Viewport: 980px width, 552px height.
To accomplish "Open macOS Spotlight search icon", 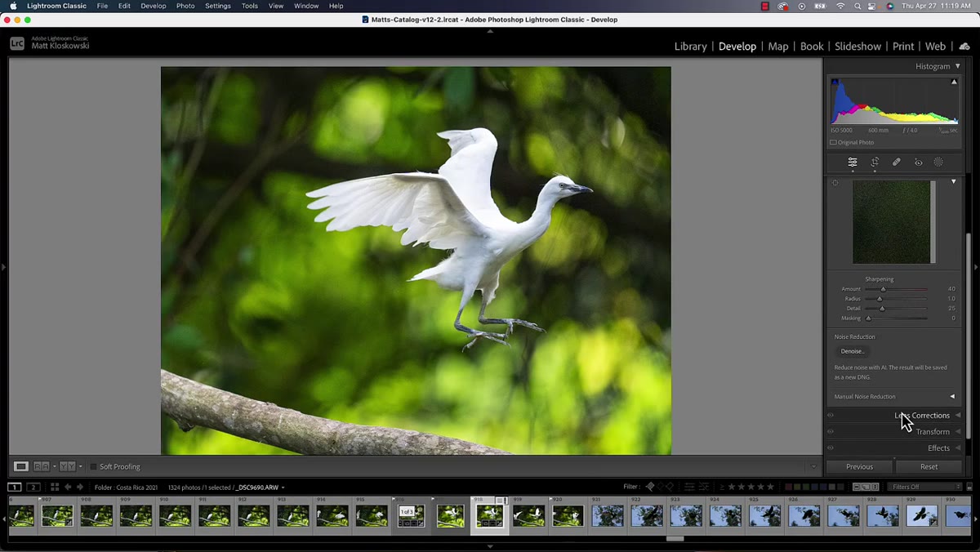I will 857,6.
